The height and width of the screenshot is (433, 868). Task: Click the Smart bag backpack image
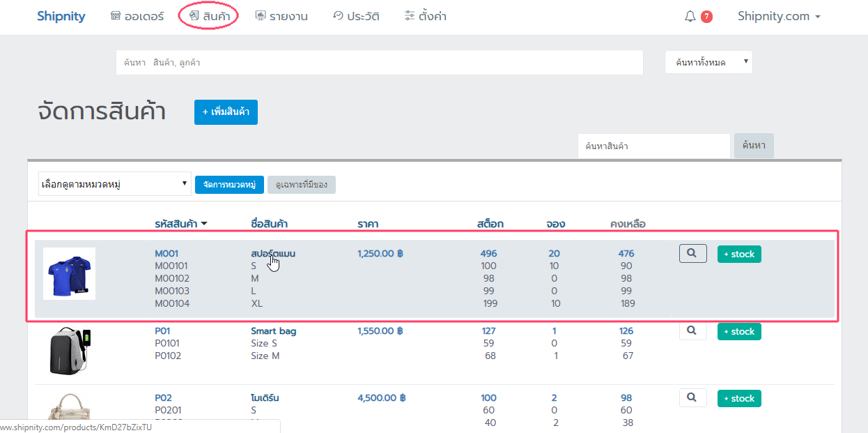pos(69,351)
